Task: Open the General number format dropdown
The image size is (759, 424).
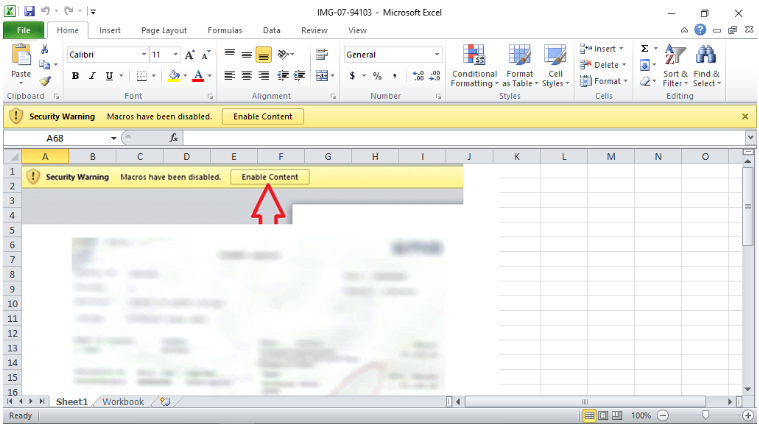Action: (x=437, y=55)
